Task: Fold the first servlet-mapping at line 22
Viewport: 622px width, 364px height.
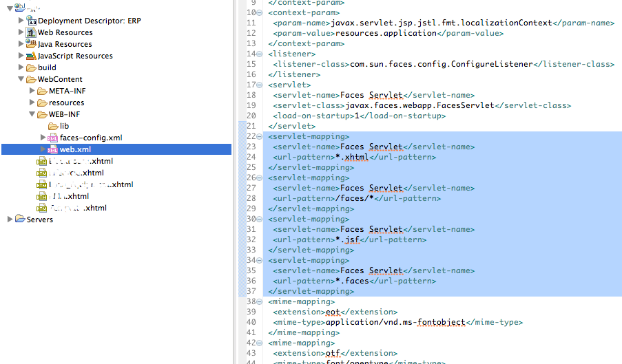Action: click(260, 136)
